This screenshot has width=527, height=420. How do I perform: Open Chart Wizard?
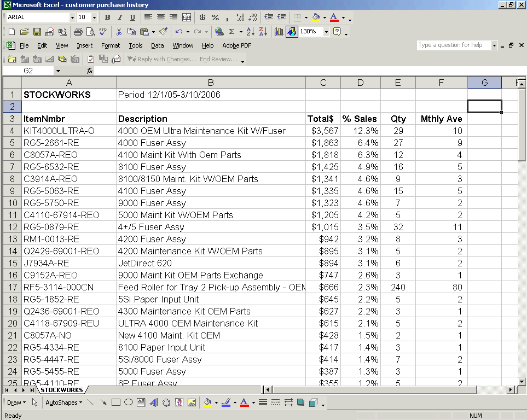pyautogui.click(x=279, y=32)
